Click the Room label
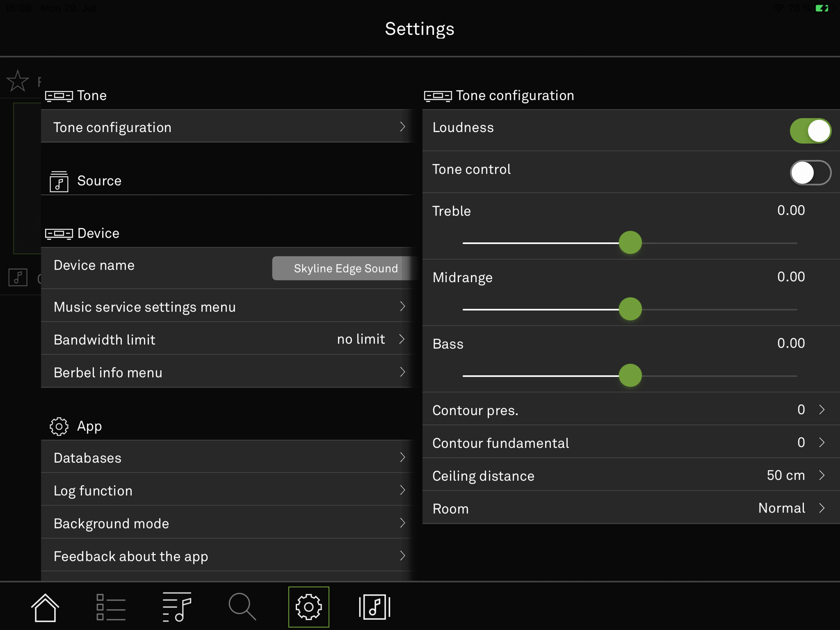 [450, 509]
